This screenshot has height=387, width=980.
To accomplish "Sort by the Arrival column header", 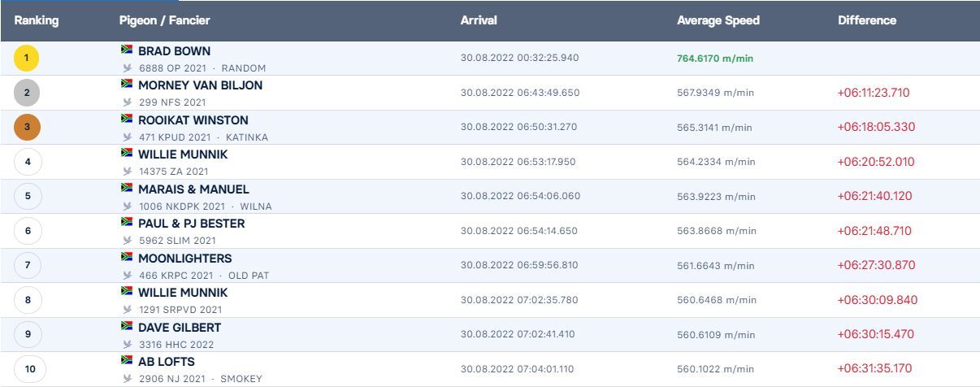I will 479,20.
